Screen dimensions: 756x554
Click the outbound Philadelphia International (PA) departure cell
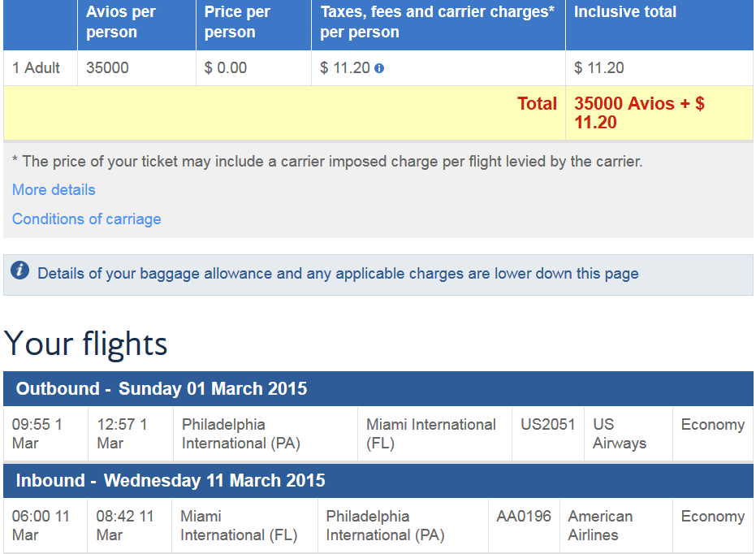pos(266,434)
